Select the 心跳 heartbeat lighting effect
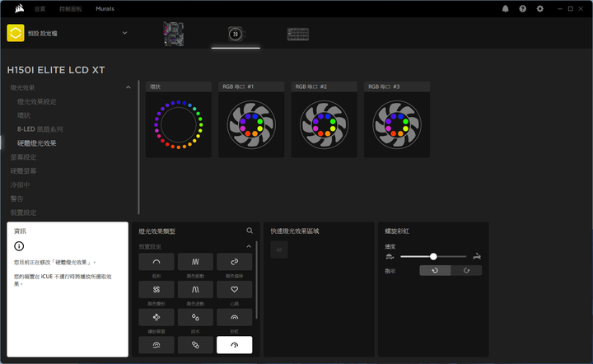 [234, 289]
